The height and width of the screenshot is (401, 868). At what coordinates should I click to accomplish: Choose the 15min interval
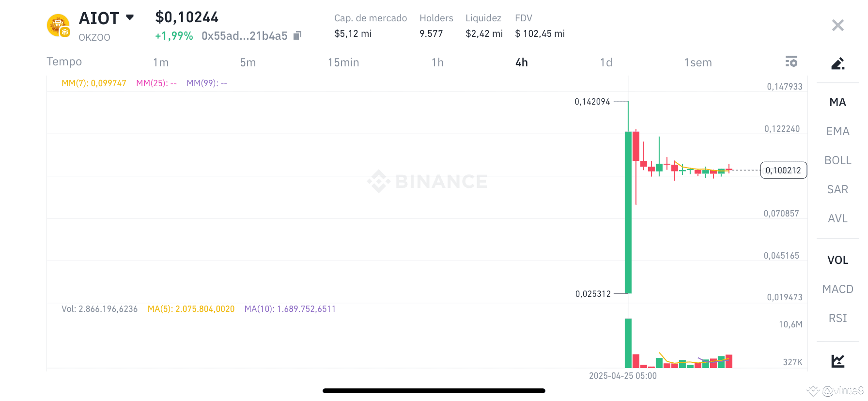343,62
